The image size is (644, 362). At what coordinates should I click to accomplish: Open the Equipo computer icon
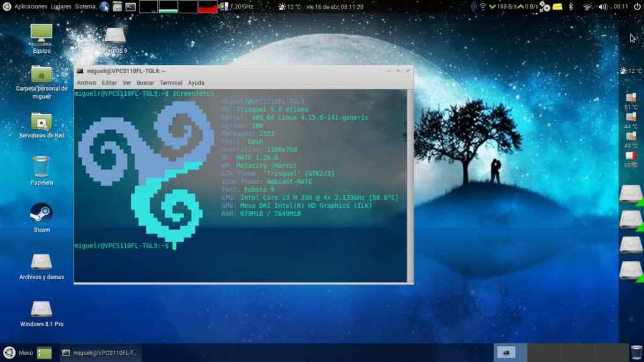coord(42,35)
